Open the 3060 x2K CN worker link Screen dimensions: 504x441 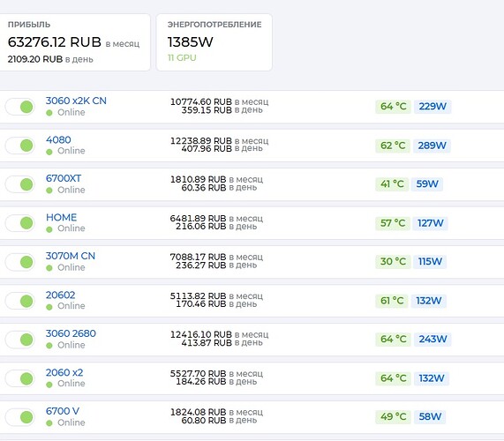pyautogui.click(x=76, y=101)
